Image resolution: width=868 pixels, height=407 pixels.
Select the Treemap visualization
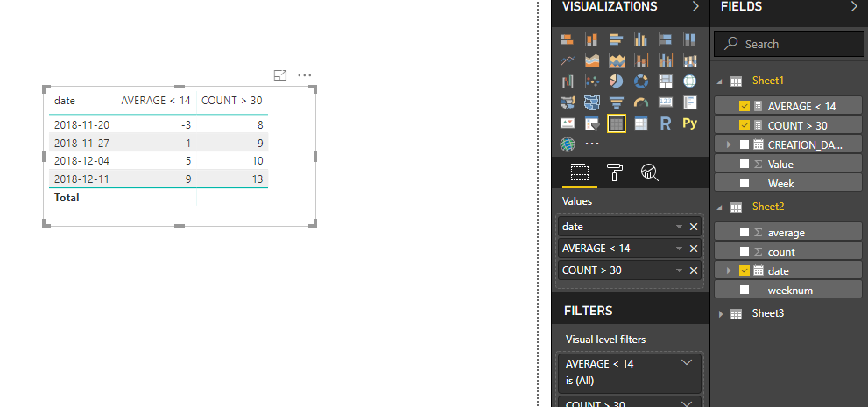(666, 81)
